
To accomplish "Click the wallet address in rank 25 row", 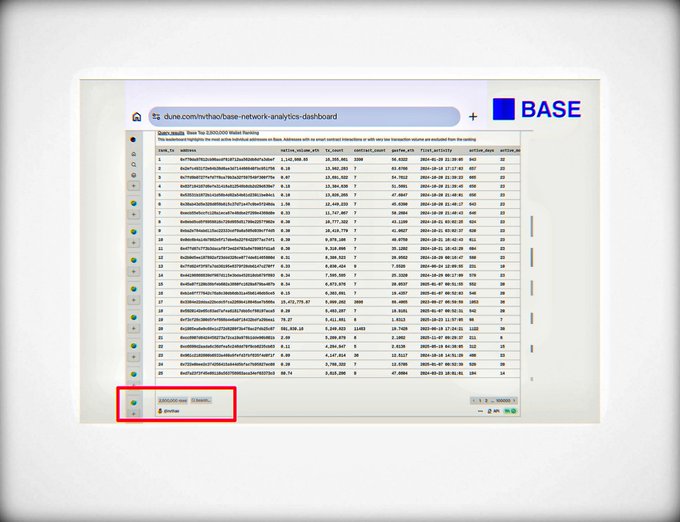I will coord(227,373).
